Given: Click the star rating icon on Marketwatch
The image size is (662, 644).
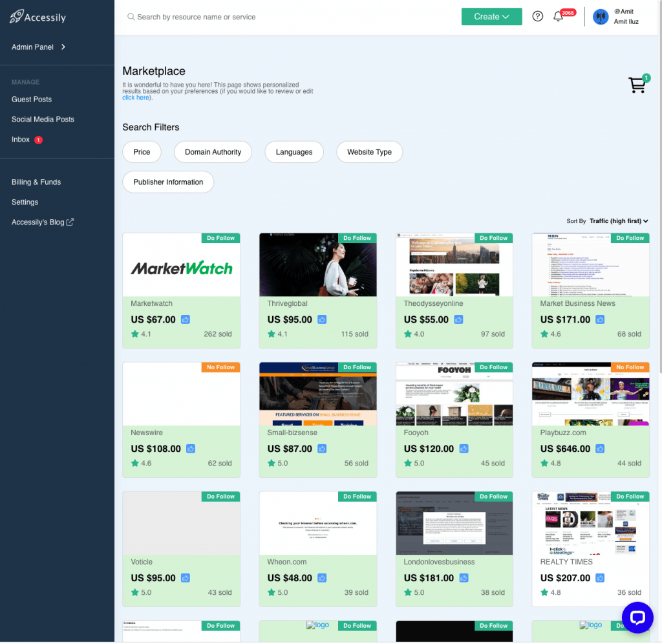Looking at the screenshot, I should [134, 334].
